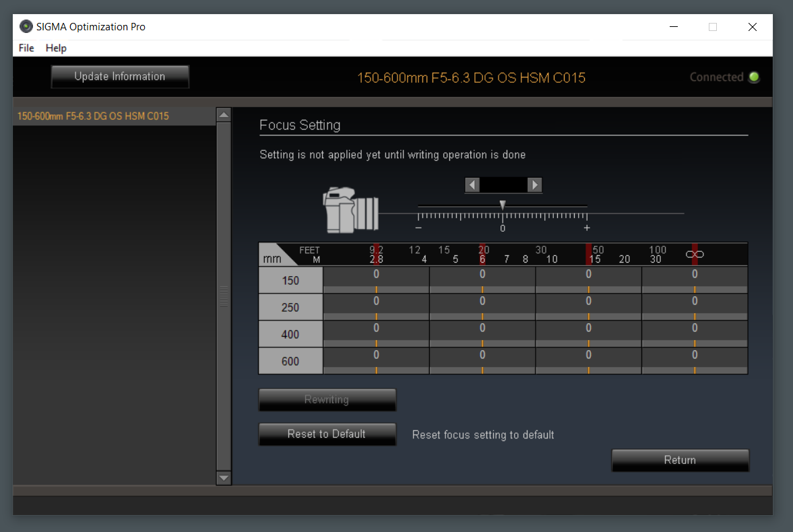Click the left arrow adjustment stepper

(x=472, y=185)
